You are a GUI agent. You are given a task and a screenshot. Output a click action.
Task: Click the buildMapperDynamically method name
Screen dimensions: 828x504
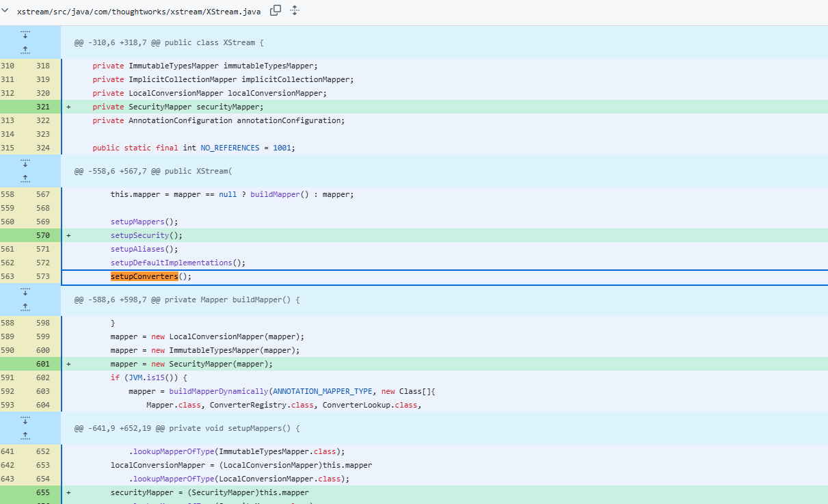click(219, 391)
